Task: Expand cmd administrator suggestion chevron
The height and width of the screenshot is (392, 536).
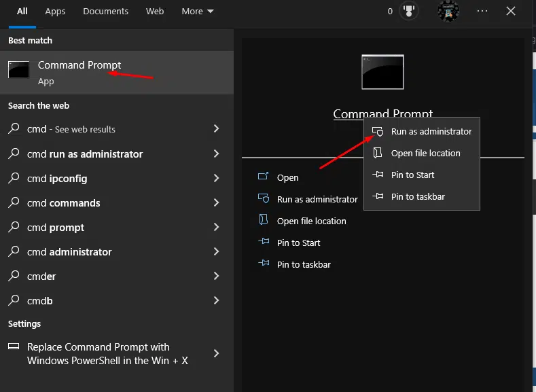Action: coord(217,251)
